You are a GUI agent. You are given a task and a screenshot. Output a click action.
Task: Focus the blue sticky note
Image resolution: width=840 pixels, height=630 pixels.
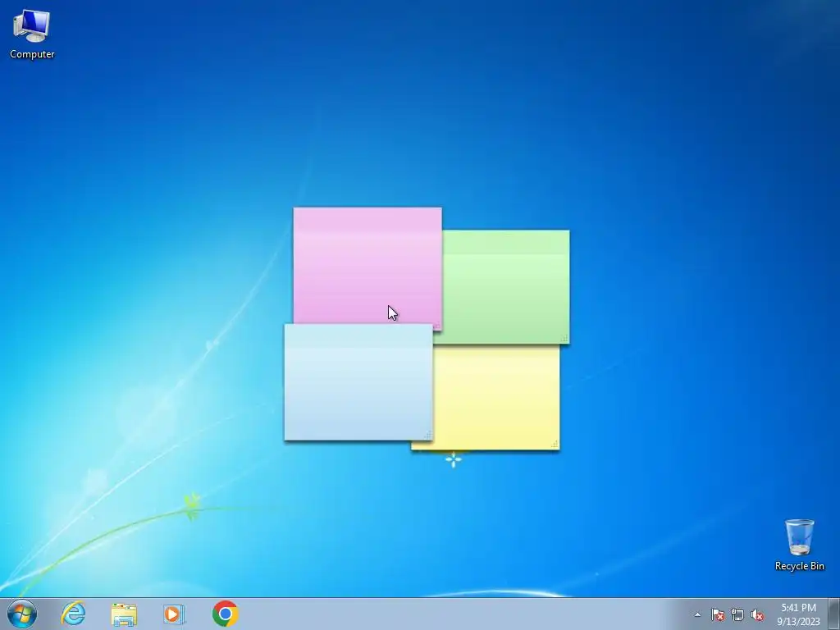point(358,382)
